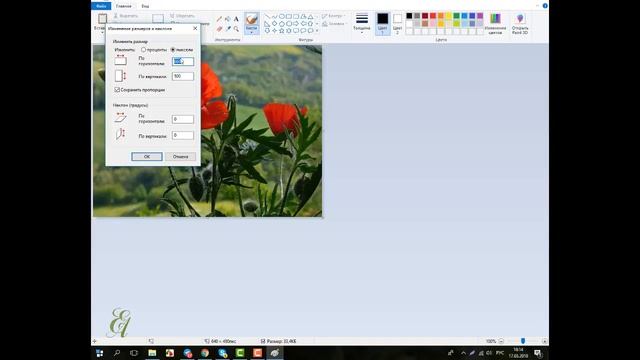The image size is (640, 360).
Task: Toggle Maintain aspect ratio checkbox
Action: (x=117, y=89)
